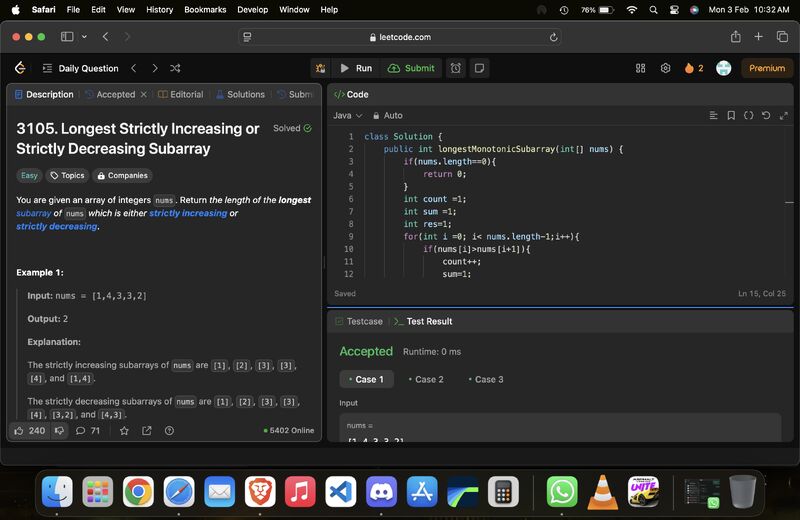Switch to the Test Result tab

(x=423, y=321)
